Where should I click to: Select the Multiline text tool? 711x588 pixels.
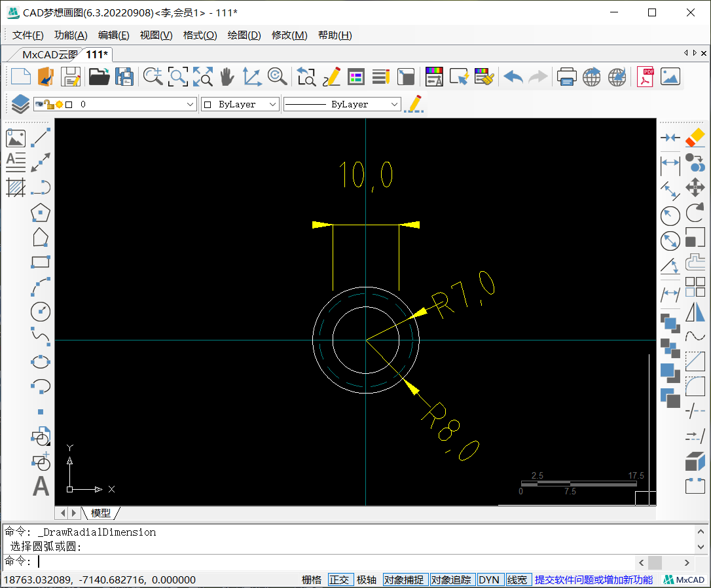16,162
